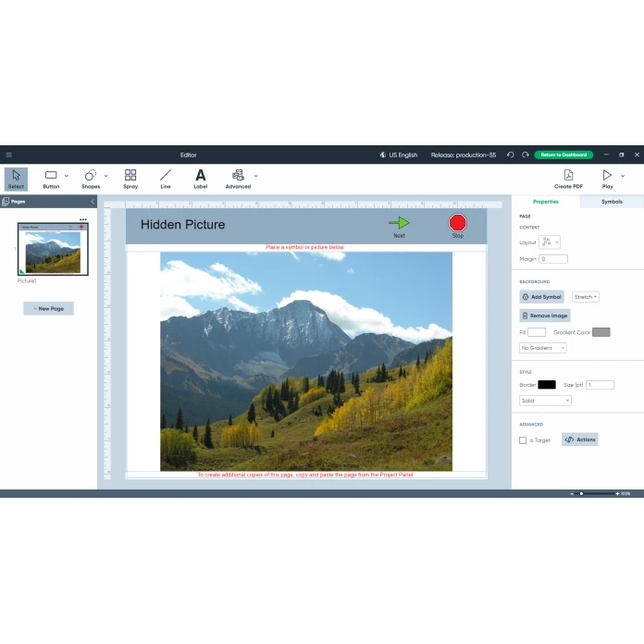Return to Dashboard
This screenshot has height=644, width=644.
(x=563, y=155)
